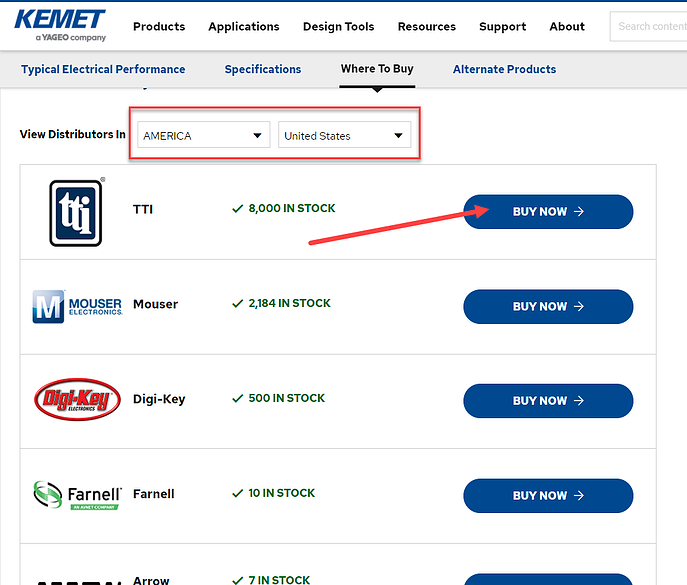Click the 2,184 IN STOCK text
This screenshot has width=687, height=585.
pyautogui.click(x=290, y=303)
